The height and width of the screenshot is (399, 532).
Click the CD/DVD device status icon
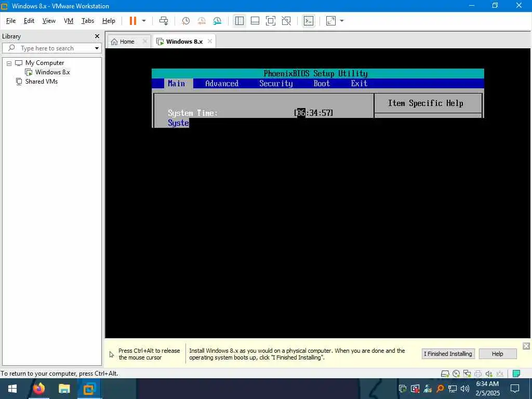[456, 374]
